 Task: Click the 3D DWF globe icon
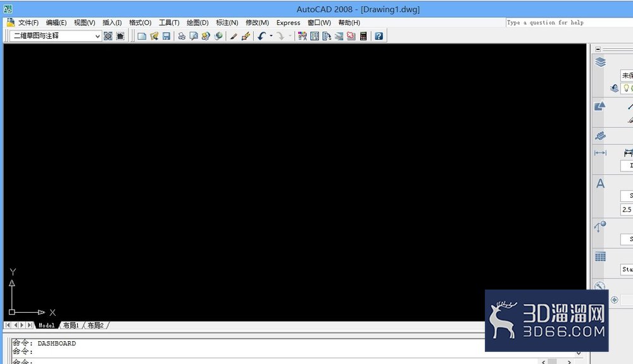[218, 36]
